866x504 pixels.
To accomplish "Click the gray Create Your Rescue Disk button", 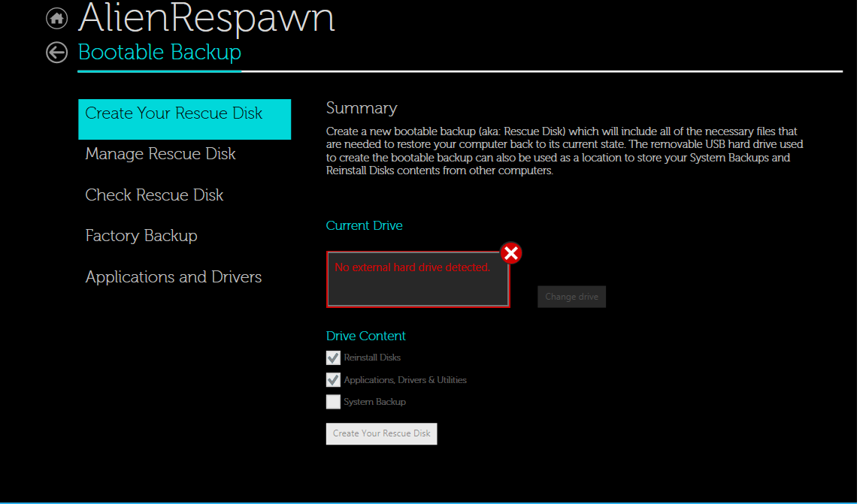I will coord(382,434).
